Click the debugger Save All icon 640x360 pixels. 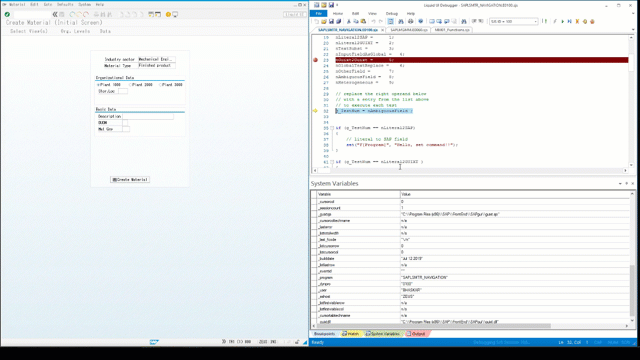(338, 22)
